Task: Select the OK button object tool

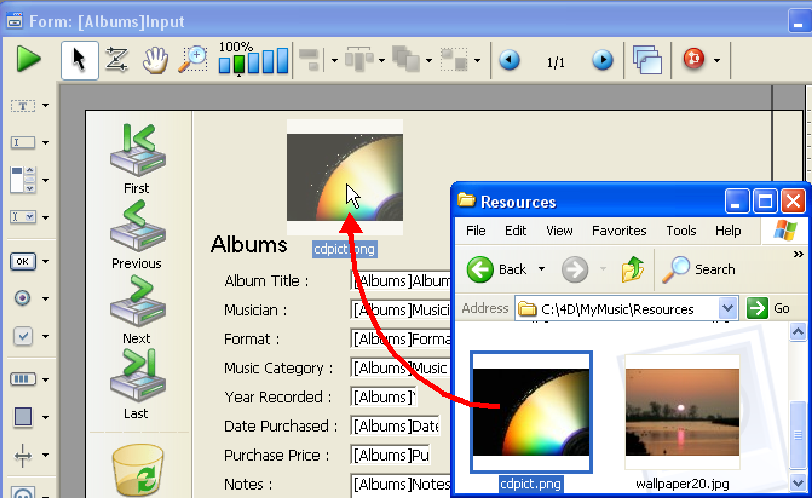Action: (x=23, y=261)
